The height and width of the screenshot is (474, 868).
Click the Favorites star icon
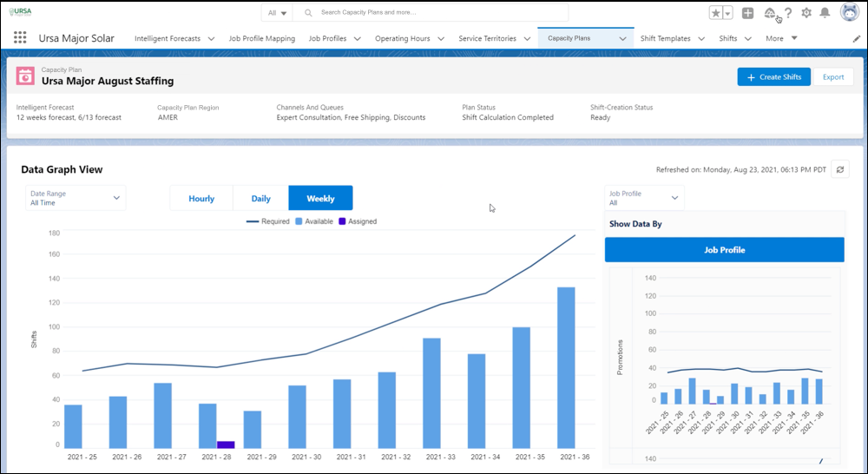(x=716, y=13)
